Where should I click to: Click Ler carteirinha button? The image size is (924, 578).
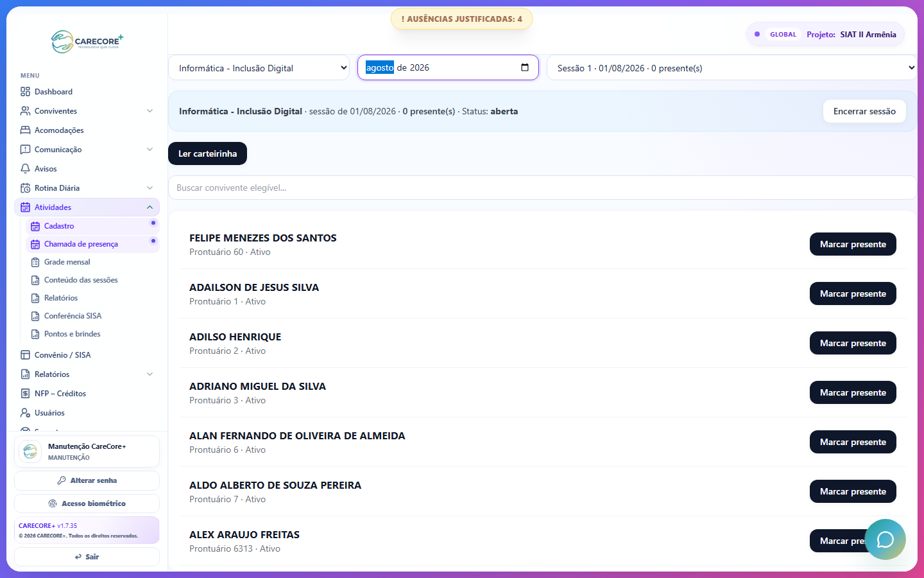(x=207, y=153)
